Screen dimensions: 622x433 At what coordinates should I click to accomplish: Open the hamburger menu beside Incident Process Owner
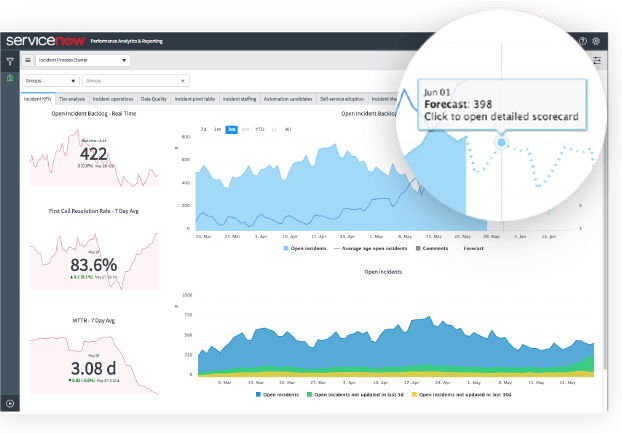[27, 60]
